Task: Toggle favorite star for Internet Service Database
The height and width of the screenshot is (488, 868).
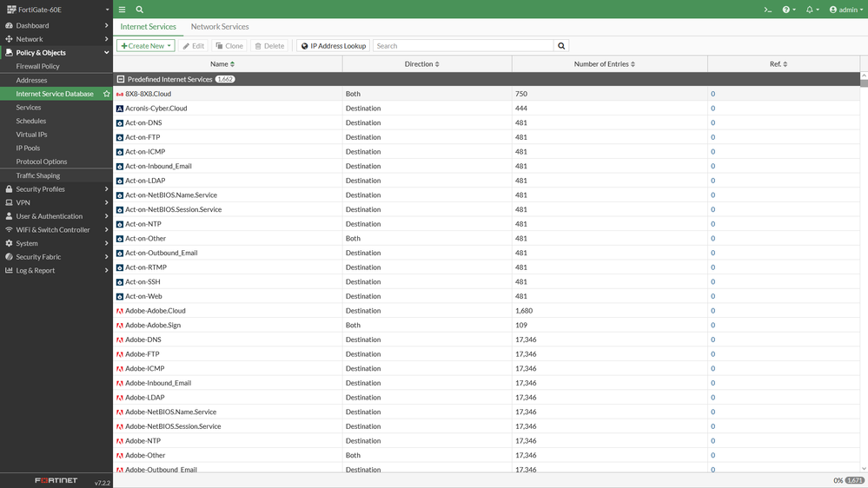Action: 106,94
